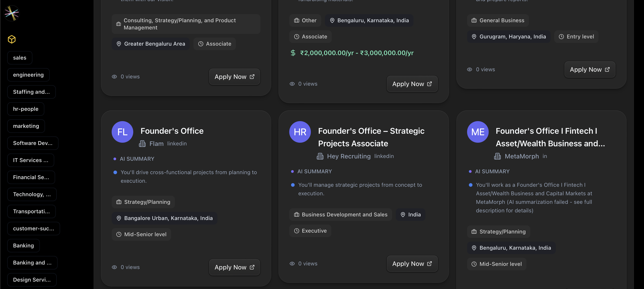
Task: Click the Flam card's Mid-Senior level tag
Action: 141,234
